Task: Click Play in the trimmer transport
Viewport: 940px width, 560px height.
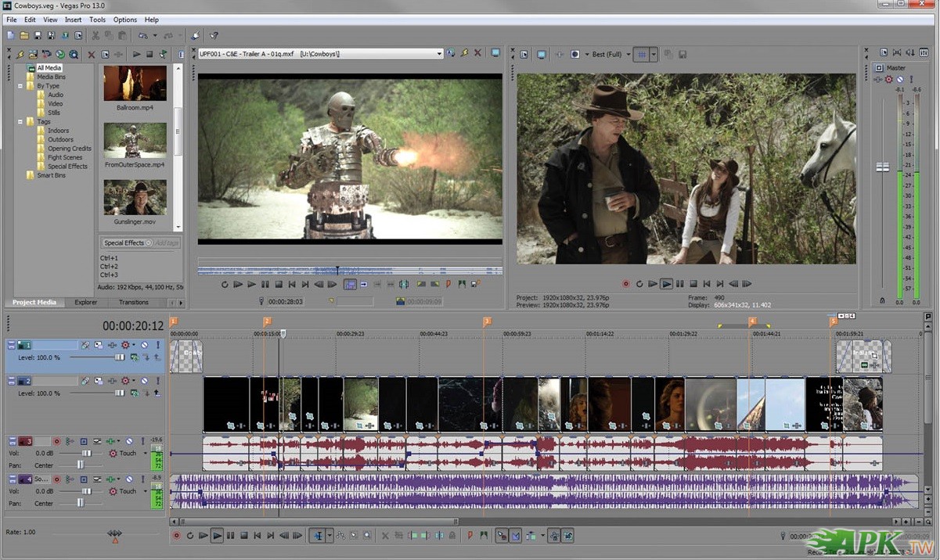Action: 252,284
